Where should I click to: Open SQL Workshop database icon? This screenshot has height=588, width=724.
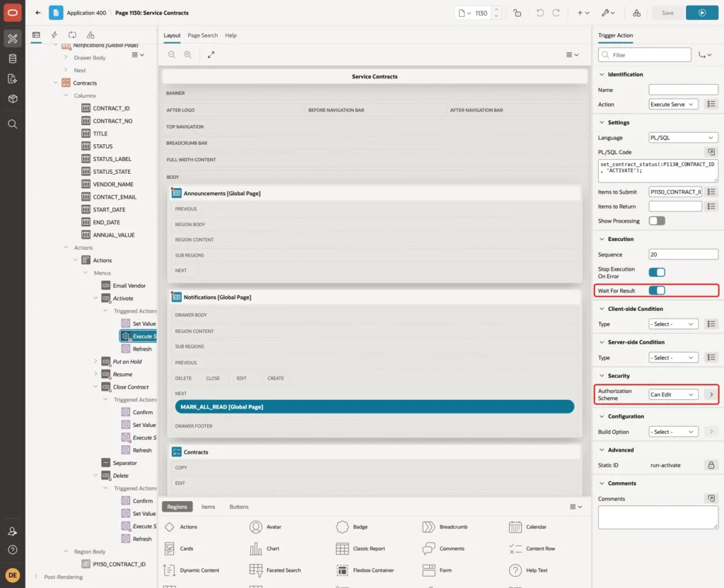coord(13,59)
